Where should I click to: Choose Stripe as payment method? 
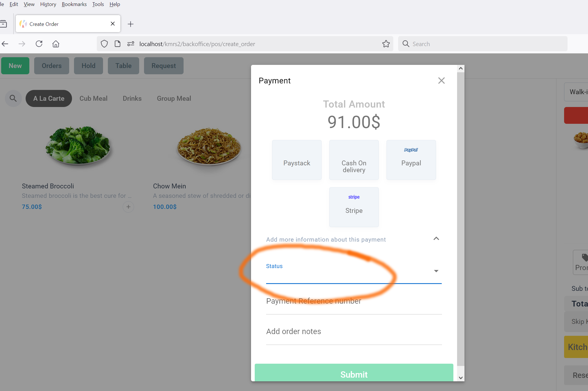pyautogui.click(x=354, y=207)
